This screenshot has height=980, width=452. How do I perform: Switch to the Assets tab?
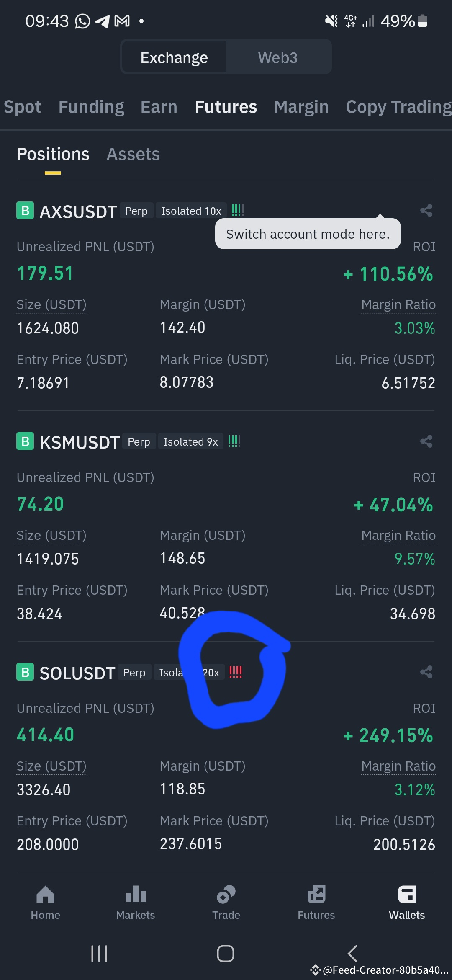(x=133, y=154)
